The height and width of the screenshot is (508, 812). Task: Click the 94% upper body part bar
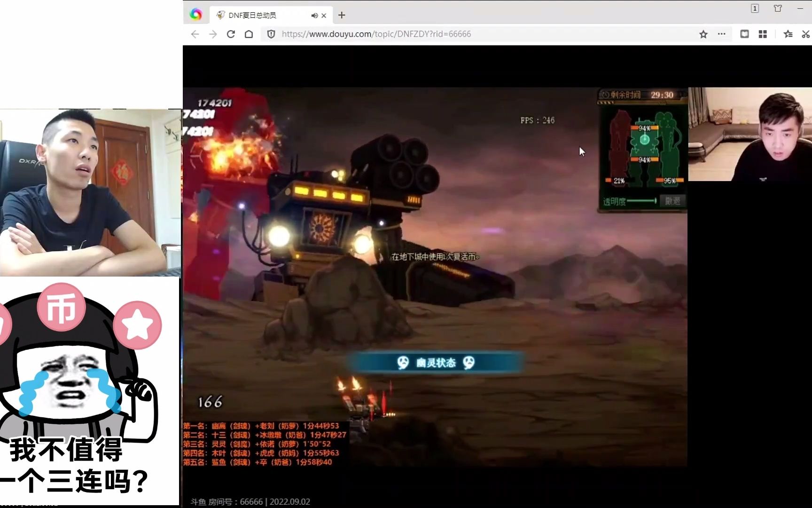(x=644, y=128)
